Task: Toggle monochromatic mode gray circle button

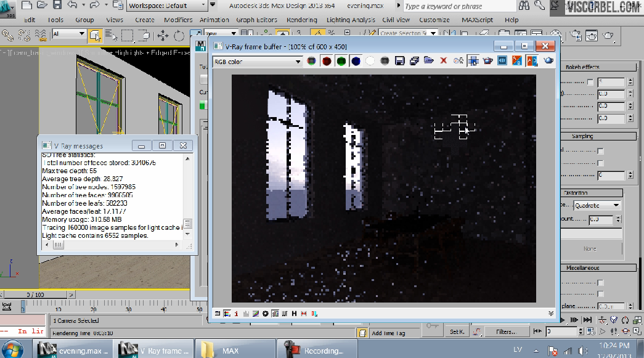Action: pos(385,61)
